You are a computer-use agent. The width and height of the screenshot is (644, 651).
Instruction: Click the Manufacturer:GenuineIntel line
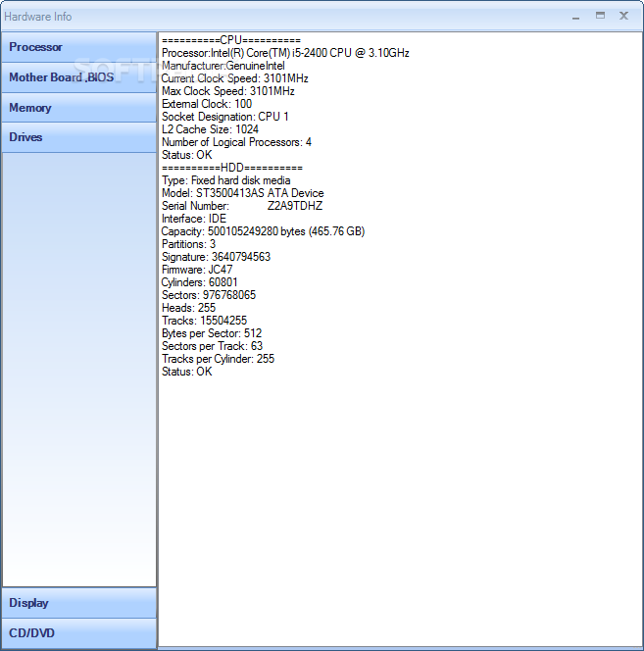click(x=223, y=66)
